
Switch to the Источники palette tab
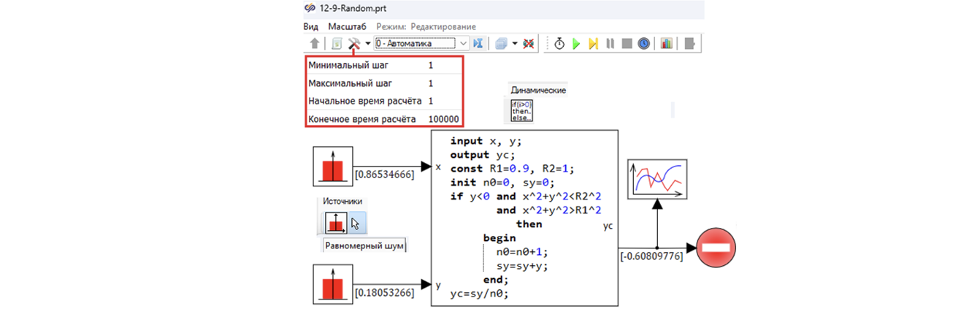click(342, 201)
